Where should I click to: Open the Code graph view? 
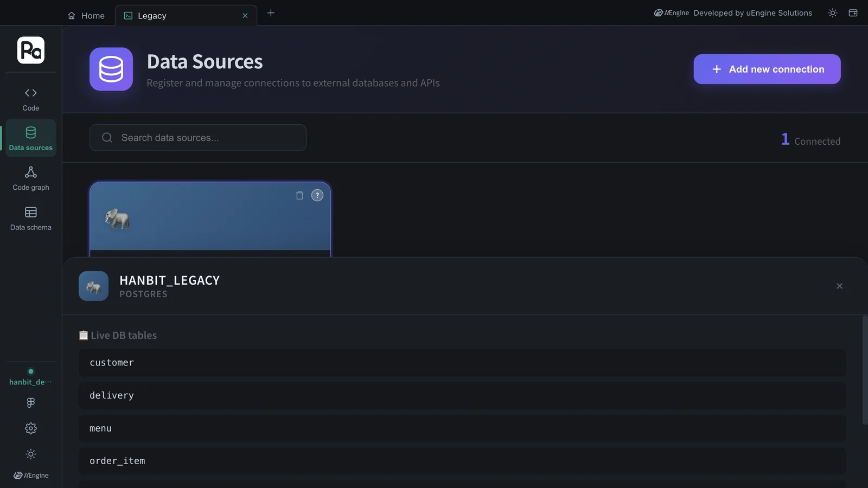pyautogui.click(x=31, y=178)
